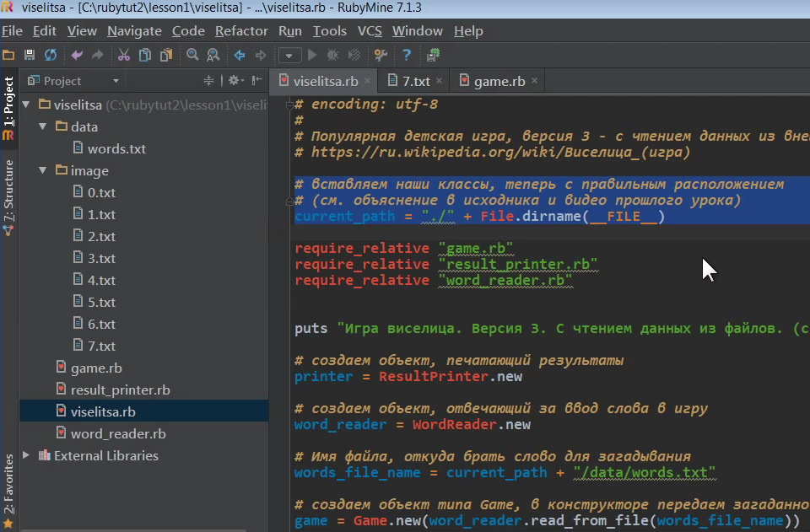Open the Navigate menu
810x532 pixels.
(x=134, y=31)
